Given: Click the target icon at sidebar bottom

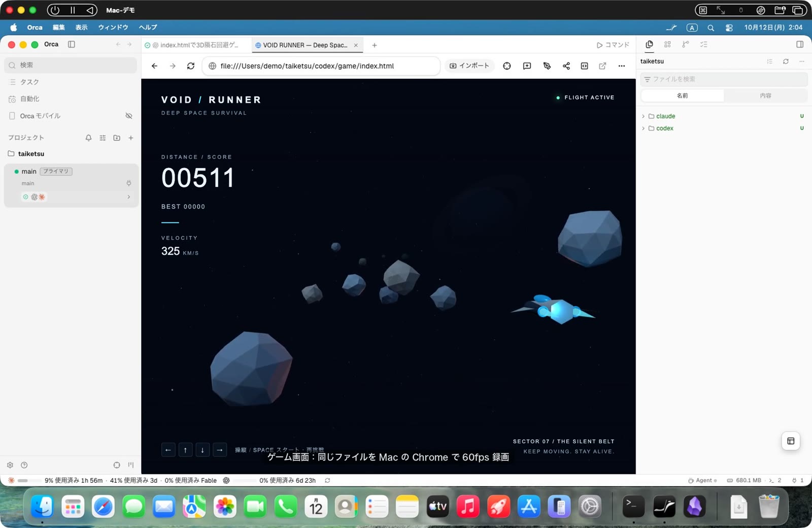Looking at the screenshot, I should pyautogui.click(x=117, y=465).
